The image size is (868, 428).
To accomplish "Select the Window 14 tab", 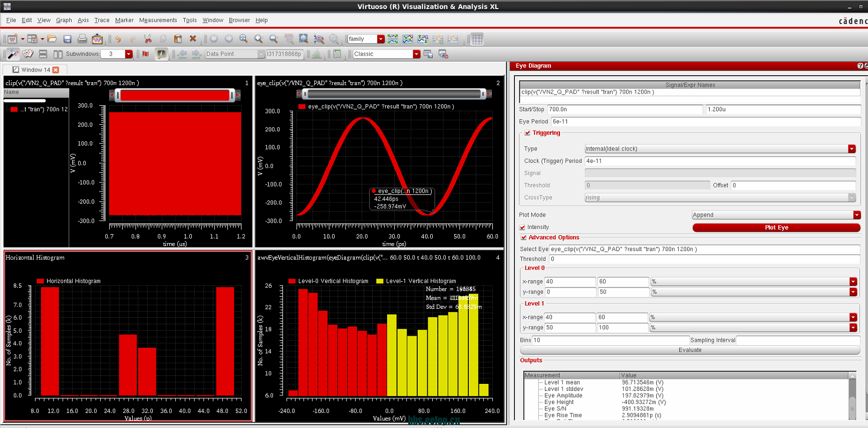I will (x=35, y=70).
